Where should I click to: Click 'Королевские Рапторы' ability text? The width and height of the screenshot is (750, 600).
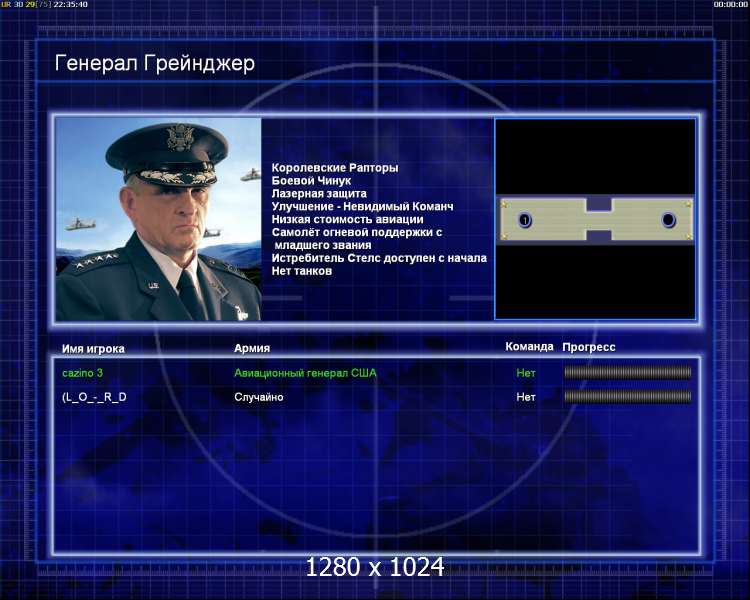pyautogui.click(x=335, y=168)
